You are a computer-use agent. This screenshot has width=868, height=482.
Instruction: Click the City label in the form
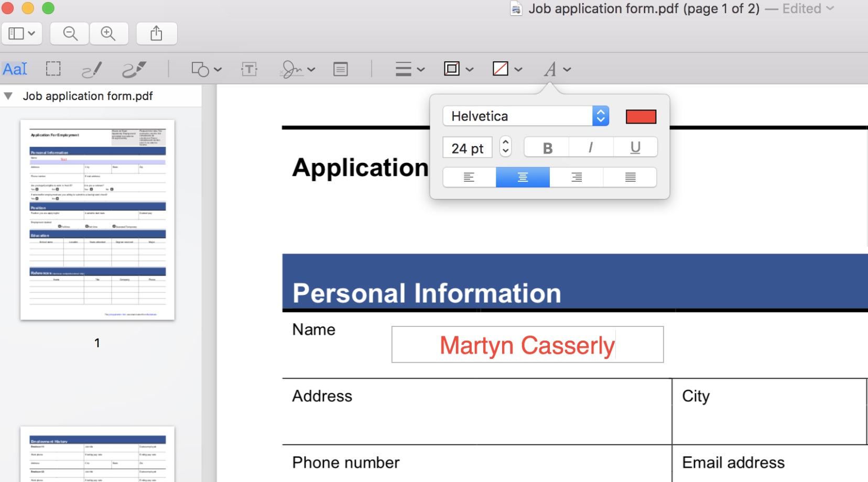tap(696, 397)
